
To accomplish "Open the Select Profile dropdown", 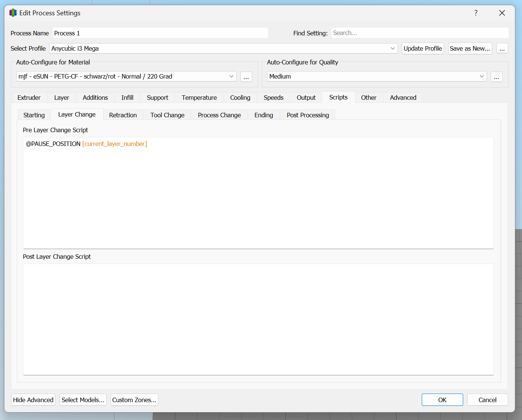I will coord(224,48).
